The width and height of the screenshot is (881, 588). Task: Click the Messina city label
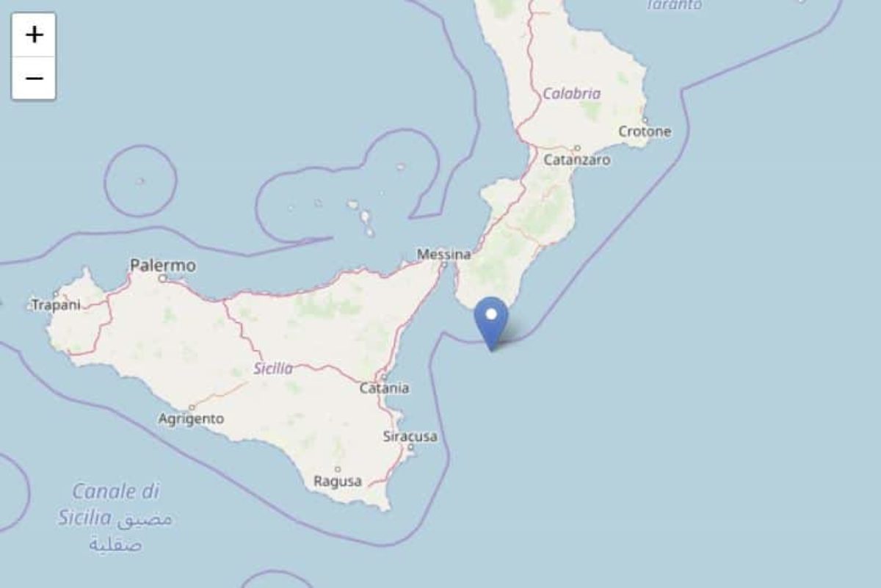(x=443, y=255)
